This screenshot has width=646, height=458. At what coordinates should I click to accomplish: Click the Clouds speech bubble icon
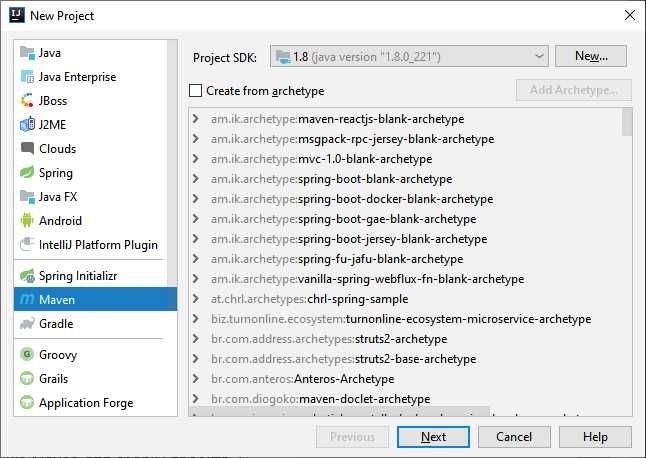tap(28, 148)
